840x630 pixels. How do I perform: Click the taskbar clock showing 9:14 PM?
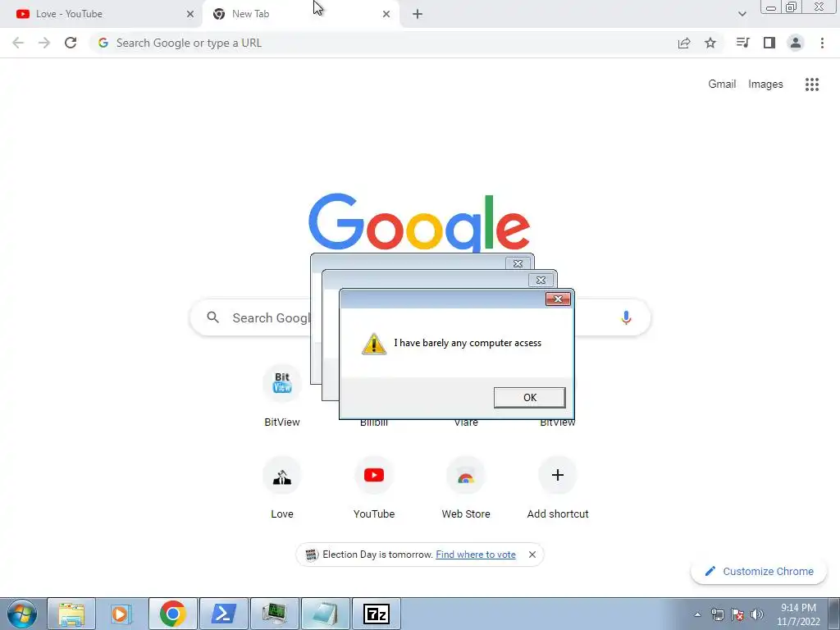click(798, 614)
